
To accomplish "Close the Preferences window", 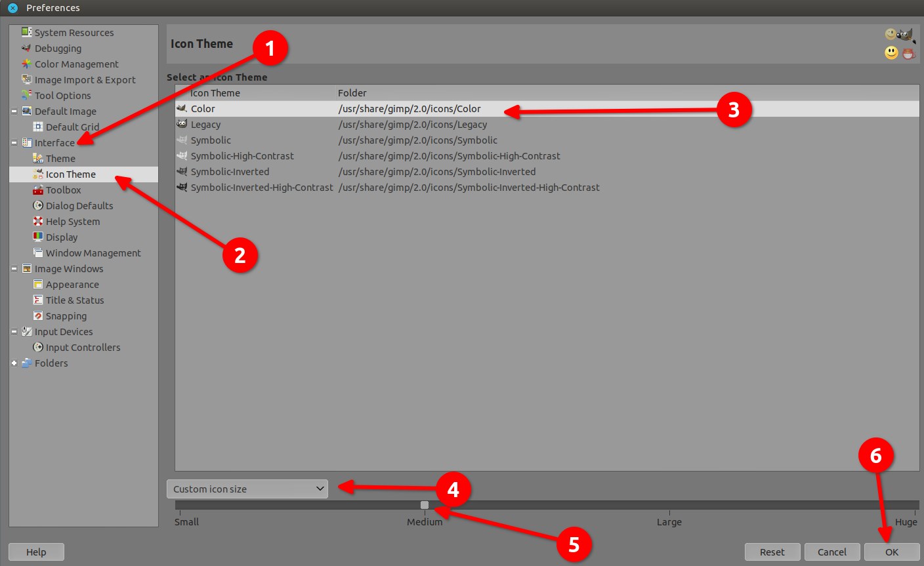I will 12,8.
